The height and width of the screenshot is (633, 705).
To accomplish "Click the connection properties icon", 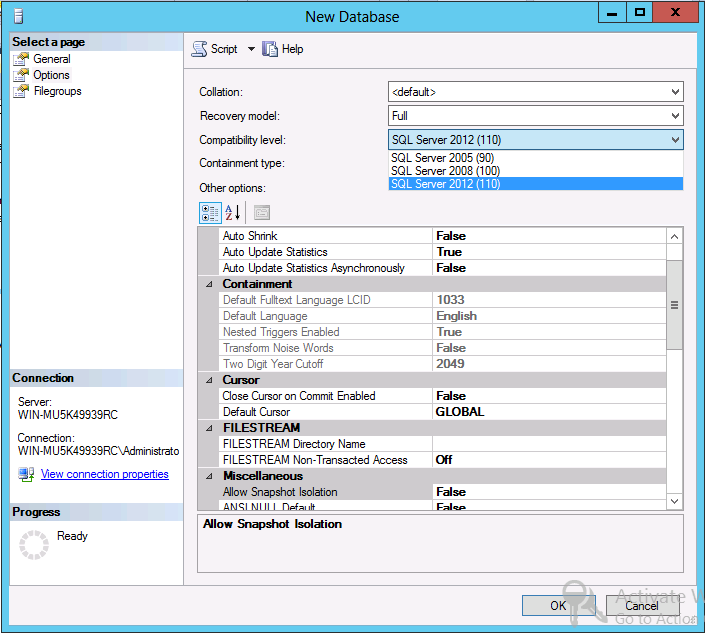I will click(x=26, y=475).
